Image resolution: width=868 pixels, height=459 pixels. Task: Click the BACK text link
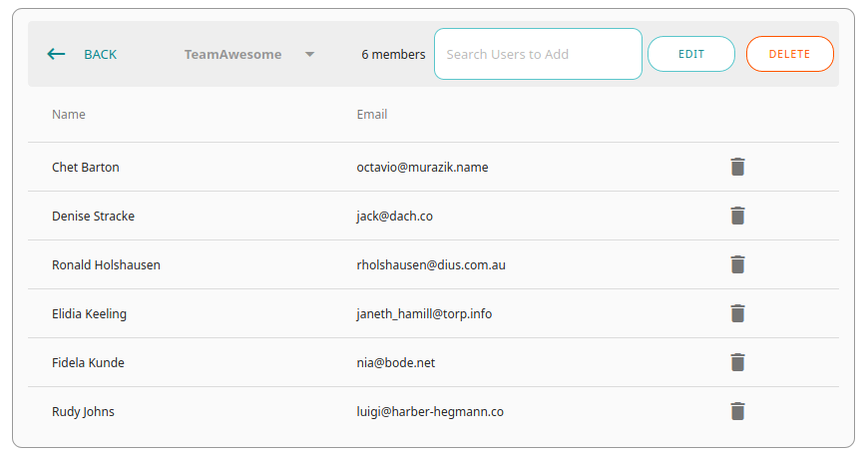[100, 54]
